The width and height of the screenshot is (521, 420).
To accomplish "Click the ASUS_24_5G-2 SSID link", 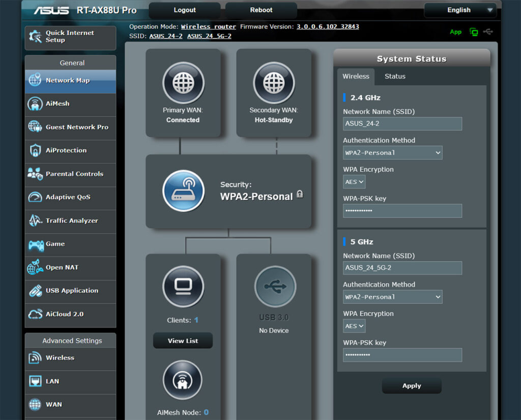I will pyautogui.click(x=209, y=36).
